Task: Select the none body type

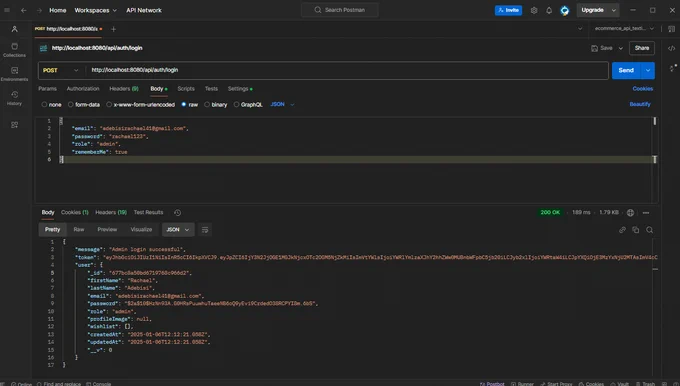Action: 52,105
